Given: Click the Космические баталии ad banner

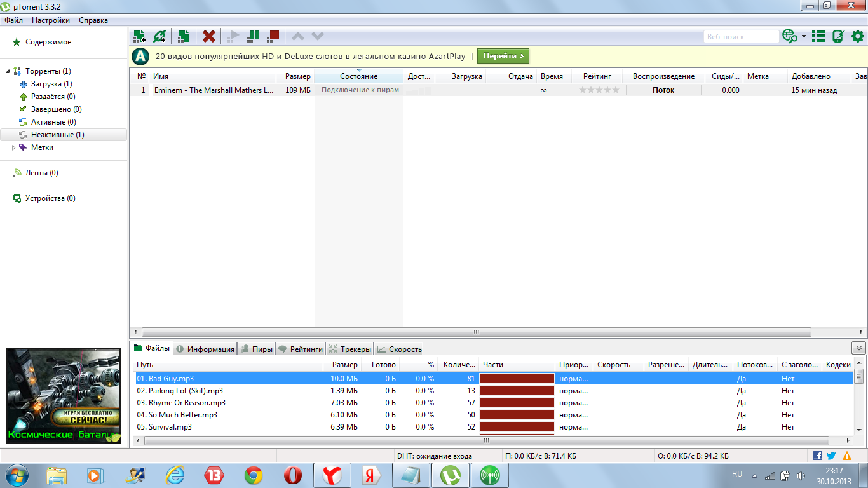Looking at the screenshot, I should [x=64, y=396].
